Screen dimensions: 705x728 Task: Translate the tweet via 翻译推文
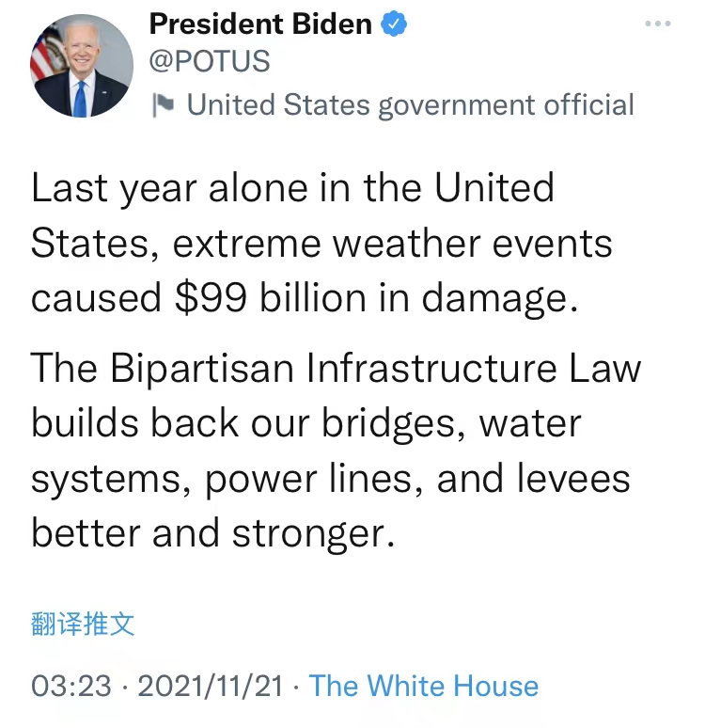[x=83, y=624]
